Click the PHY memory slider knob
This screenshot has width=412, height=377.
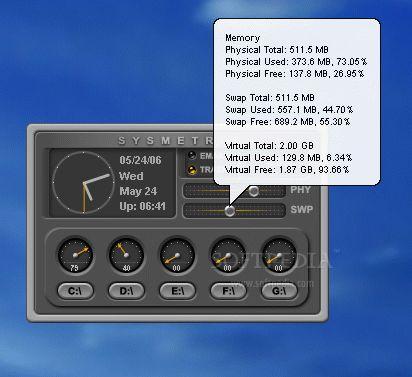[254, 191]
